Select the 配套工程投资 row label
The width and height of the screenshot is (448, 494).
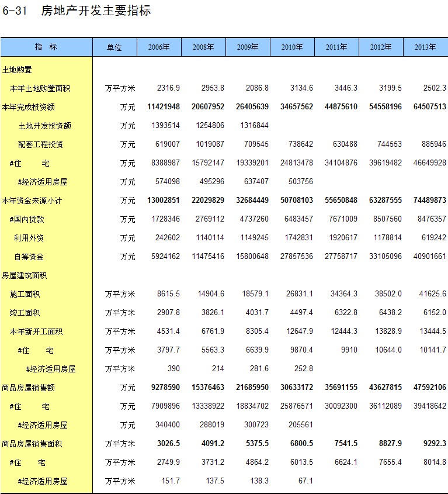(x=41, y=144)
